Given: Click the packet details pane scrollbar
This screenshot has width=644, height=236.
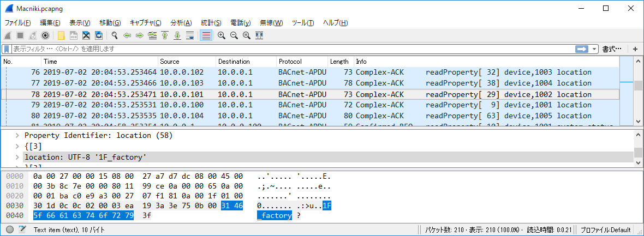Looking at the screenshot, I should click(x=638, y=149).
